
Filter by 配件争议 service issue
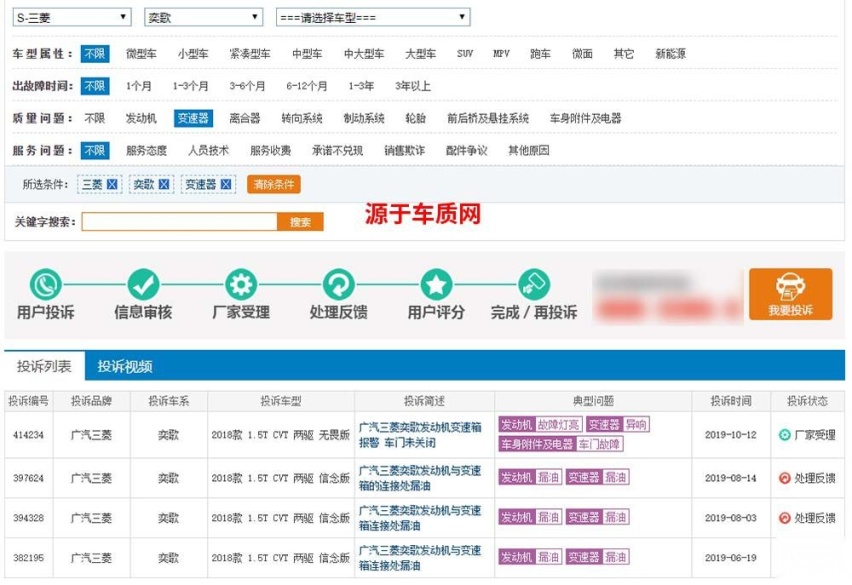pyautogui.click(x=466, y=150)
